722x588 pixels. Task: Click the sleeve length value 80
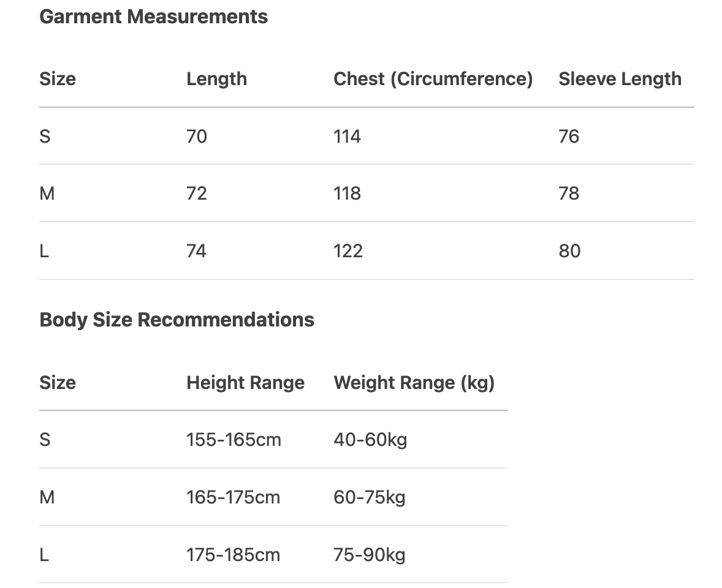pyautogui.click(x=569, y=251)
